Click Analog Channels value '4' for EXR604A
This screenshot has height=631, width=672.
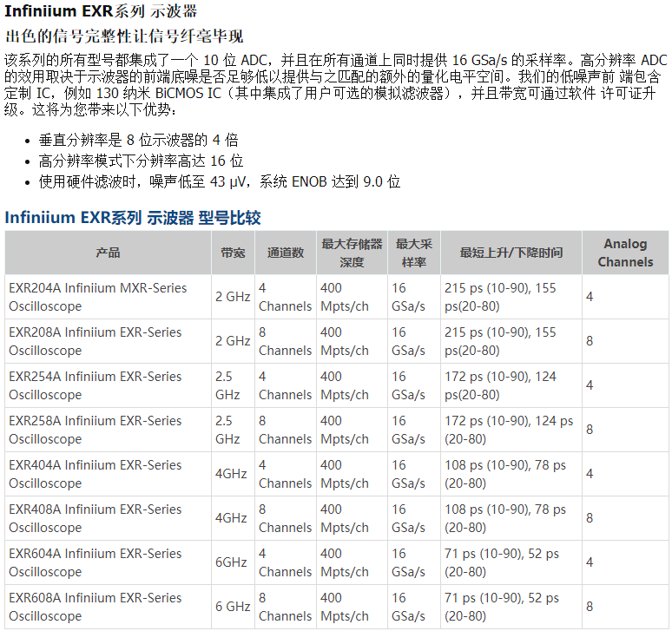click(x=590, y=562)
